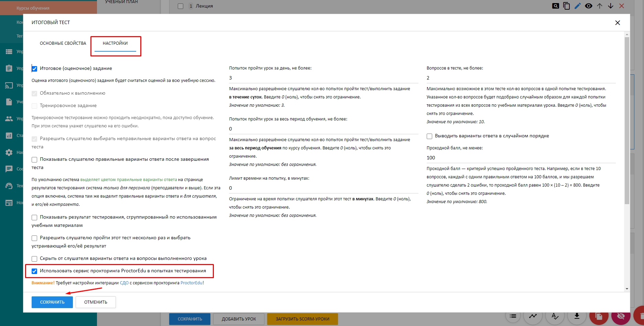Open the СДО link in warning text

(124, 283)
